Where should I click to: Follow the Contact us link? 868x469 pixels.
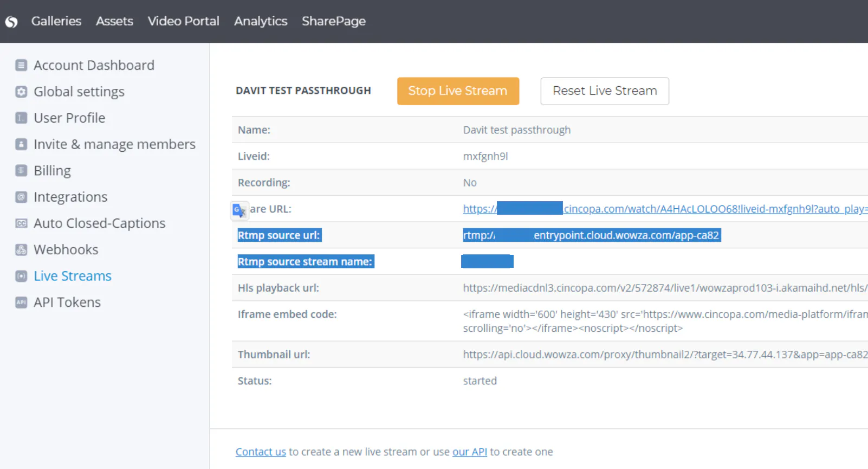261,452
